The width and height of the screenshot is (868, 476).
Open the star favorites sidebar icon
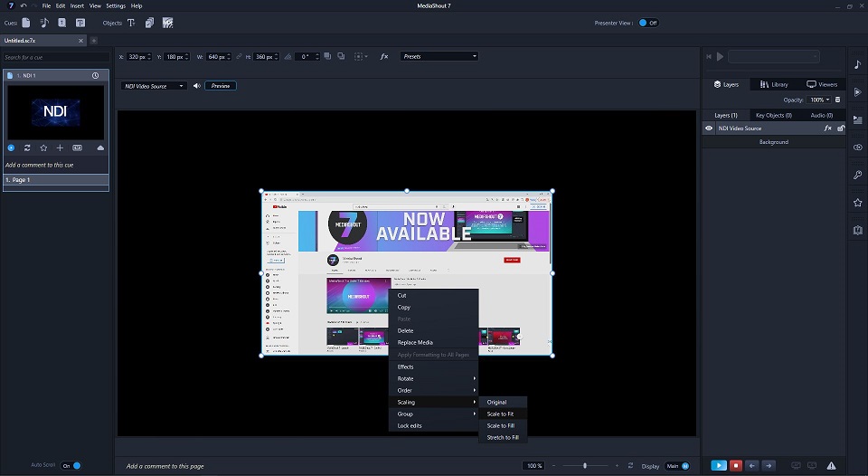(857, 203)
